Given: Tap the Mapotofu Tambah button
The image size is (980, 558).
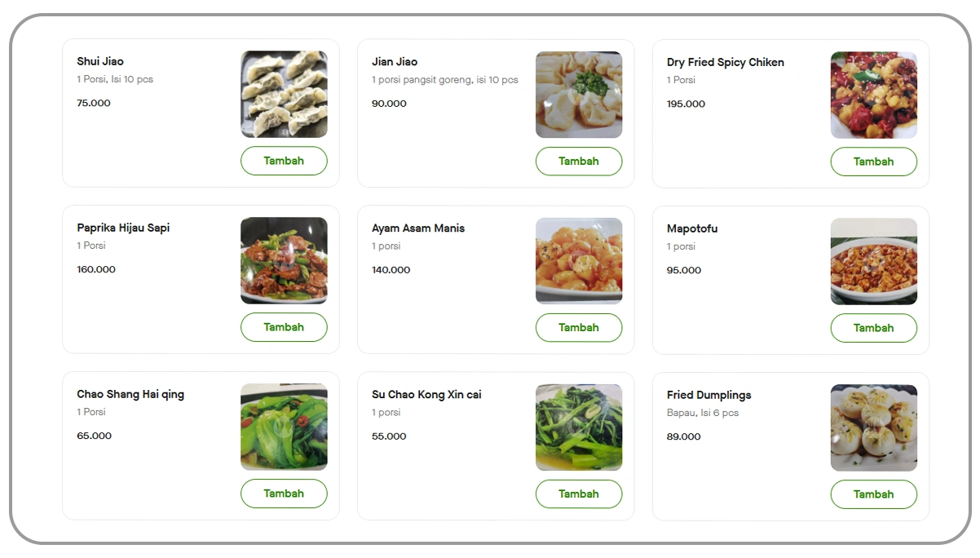Looking at the screenshot, I should [873, 328].
